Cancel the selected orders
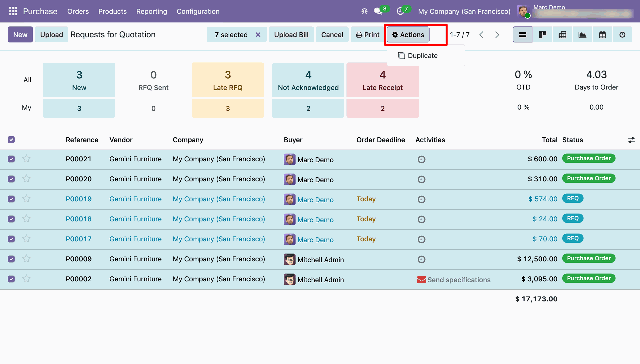The height and width of the screenshot is (364, 640). [x=332, y=35]
